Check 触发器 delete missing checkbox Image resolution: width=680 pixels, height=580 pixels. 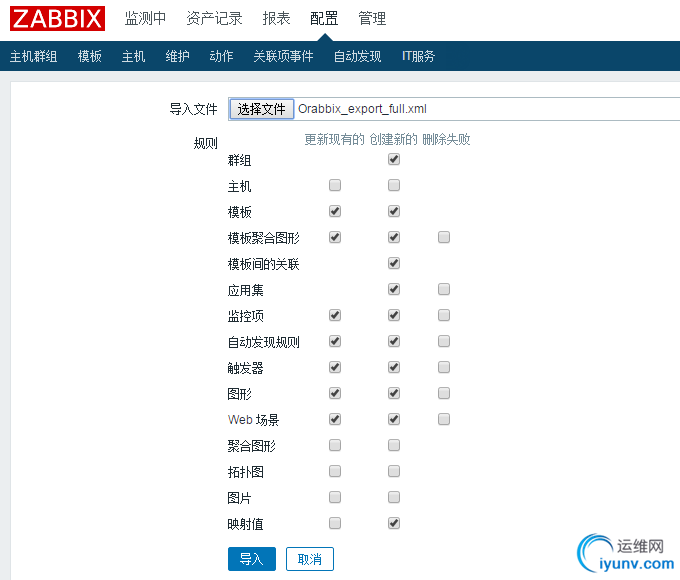click(x=444, y=367)
